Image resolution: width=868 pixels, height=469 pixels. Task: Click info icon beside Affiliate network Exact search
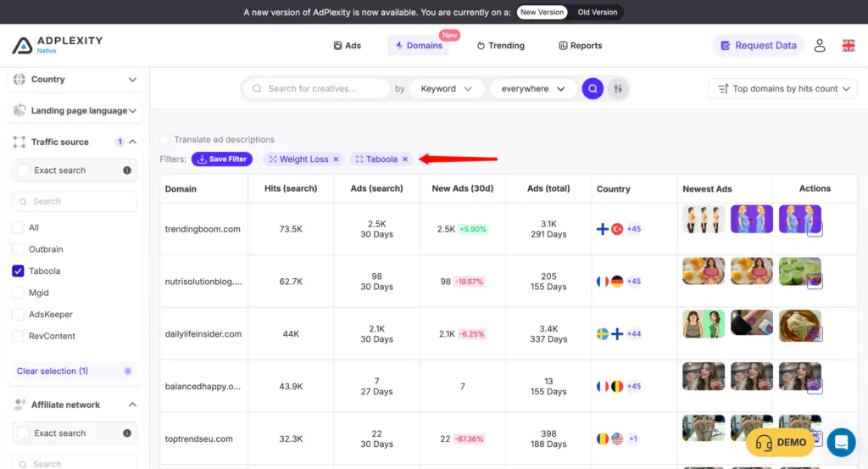pyautogui.click(x=127, y=433)
